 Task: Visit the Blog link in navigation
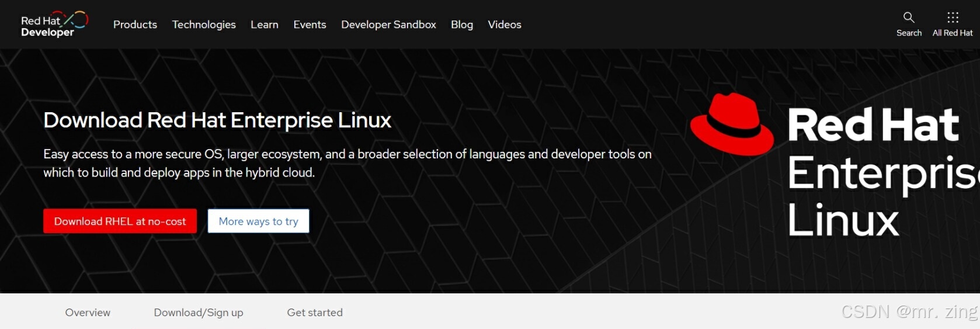(x=462, y=25)
